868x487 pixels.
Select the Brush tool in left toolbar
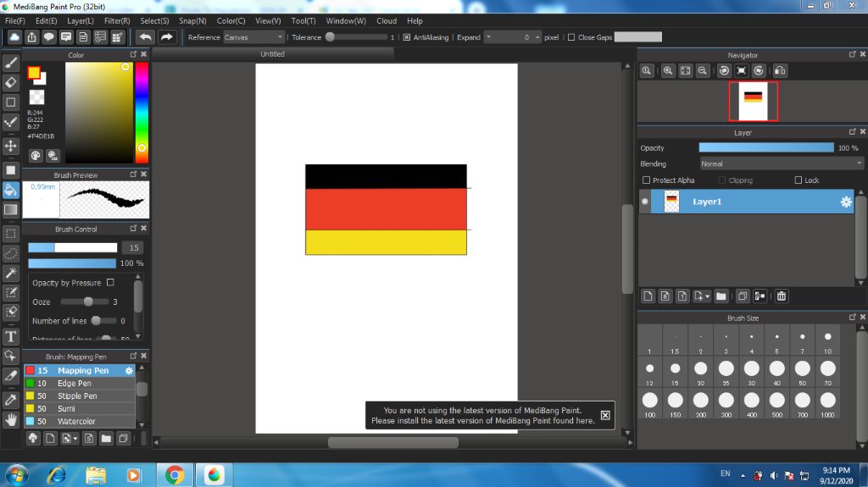pos(10,63)
